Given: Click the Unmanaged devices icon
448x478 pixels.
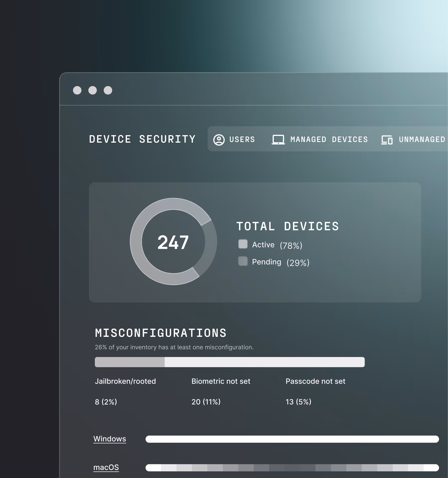Looking at the screenshot, I should tap(387, 140).
